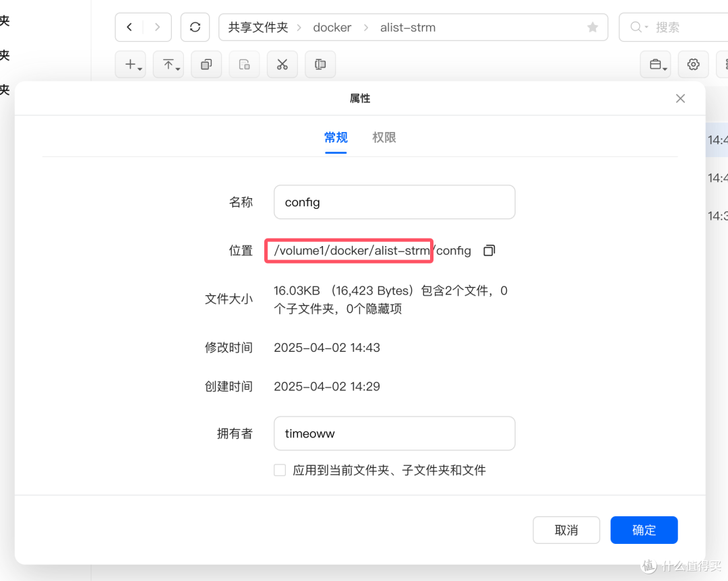
Task: Click the file size text 16.03KB
Action: (297, 290)
